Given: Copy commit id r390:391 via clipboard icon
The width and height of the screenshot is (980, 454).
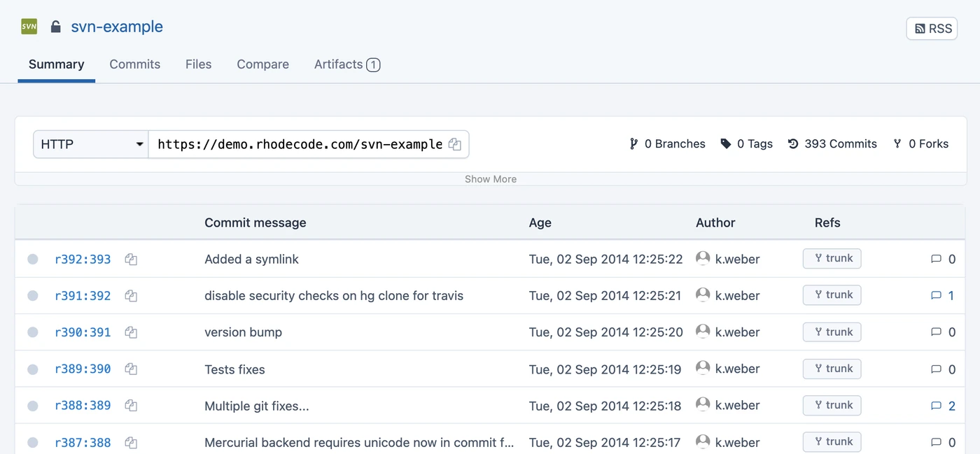Looking at the screenshot, I should click(131, 332).
